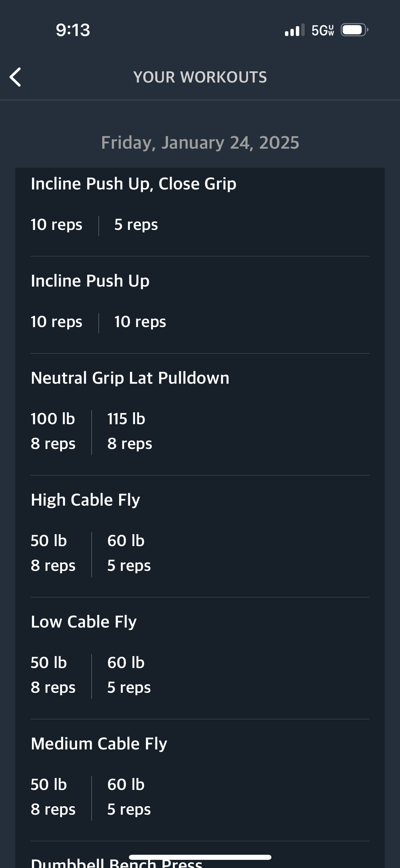
Task: Select the 100 lb lat pulldown set
Action: coord(53,431)
